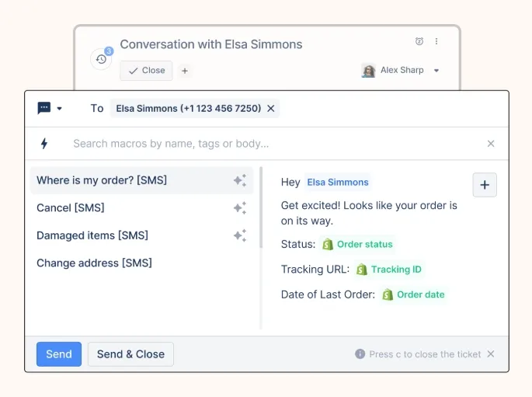Click the lightning bolt macros icon

click(44, 144)
